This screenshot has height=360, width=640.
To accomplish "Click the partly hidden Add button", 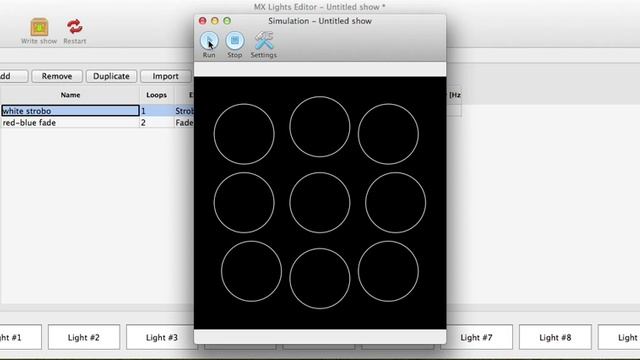I will (x=13, y=76).
